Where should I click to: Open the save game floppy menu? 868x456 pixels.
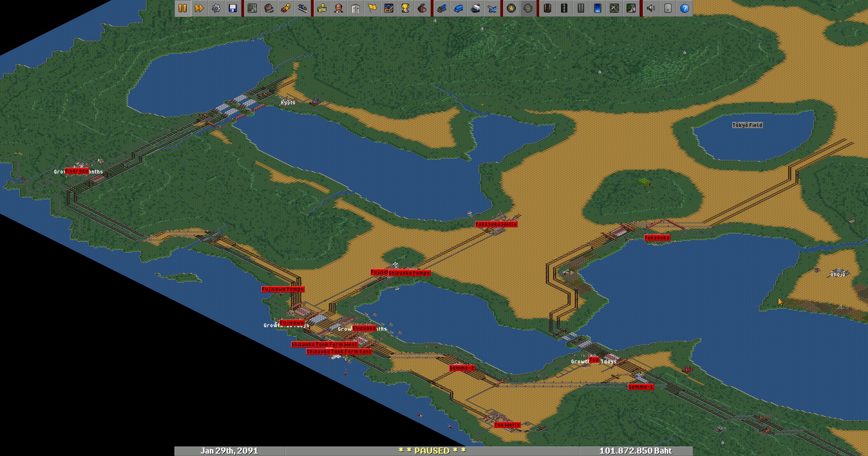[233, 8]
